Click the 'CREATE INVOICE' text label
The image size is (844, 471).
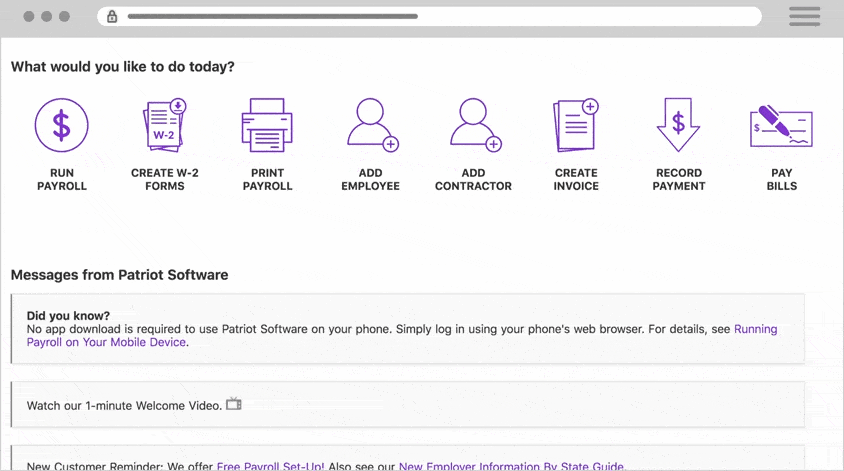[x=576, y=180]
